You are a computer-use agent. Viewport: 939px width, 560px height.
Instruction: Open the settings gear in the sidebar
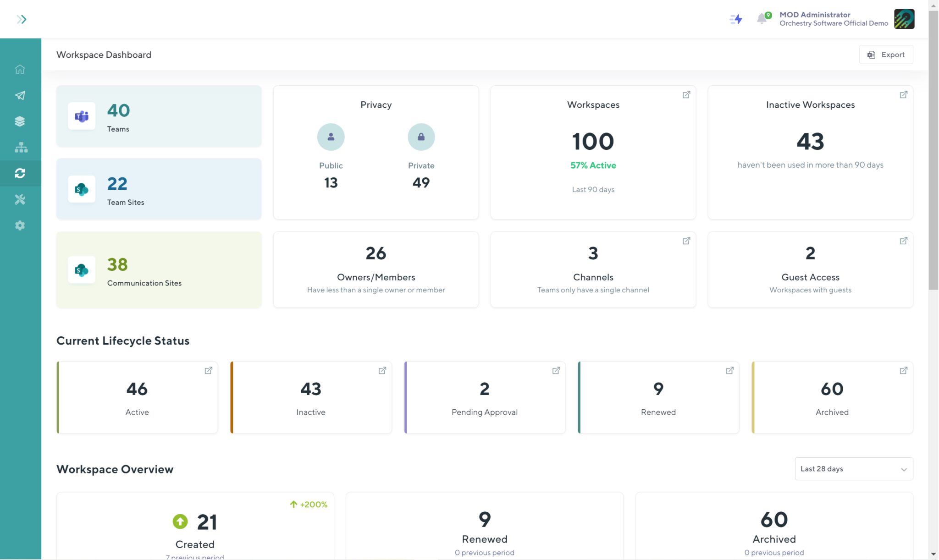point(20,225)
